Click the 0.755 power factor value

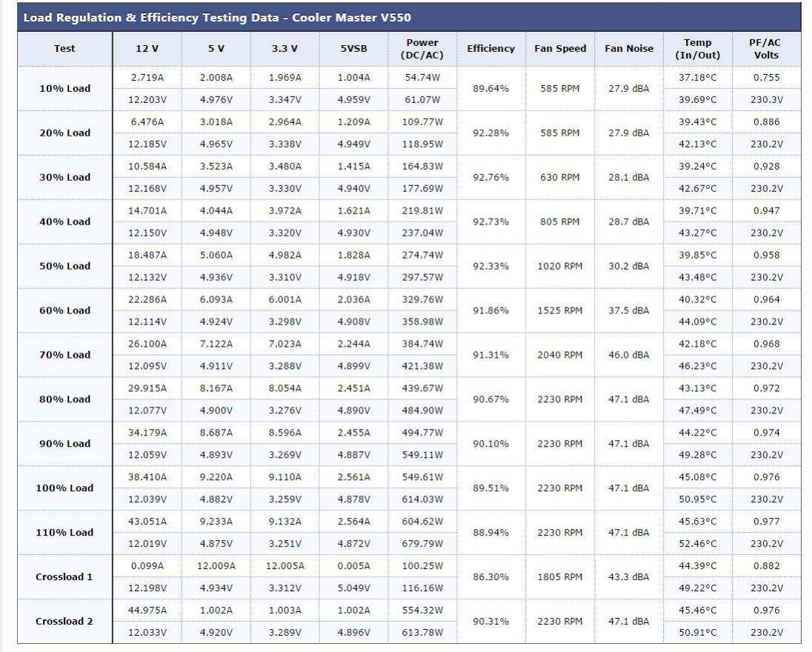tap(766, 78)
